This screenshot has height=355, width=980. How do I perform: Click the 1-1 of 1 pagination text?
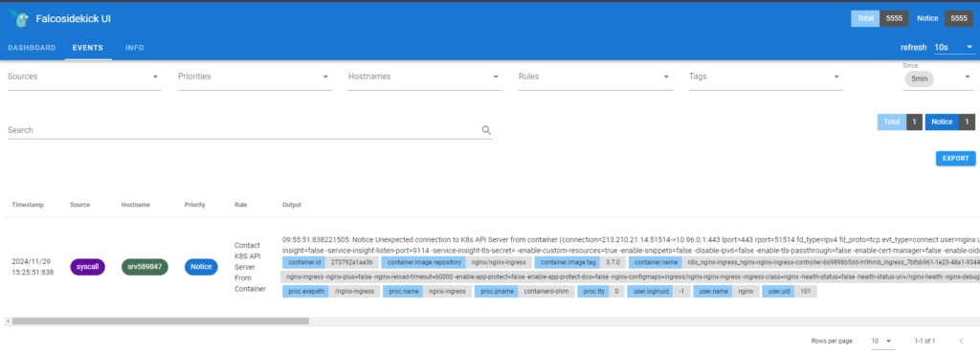click(924, 342)
